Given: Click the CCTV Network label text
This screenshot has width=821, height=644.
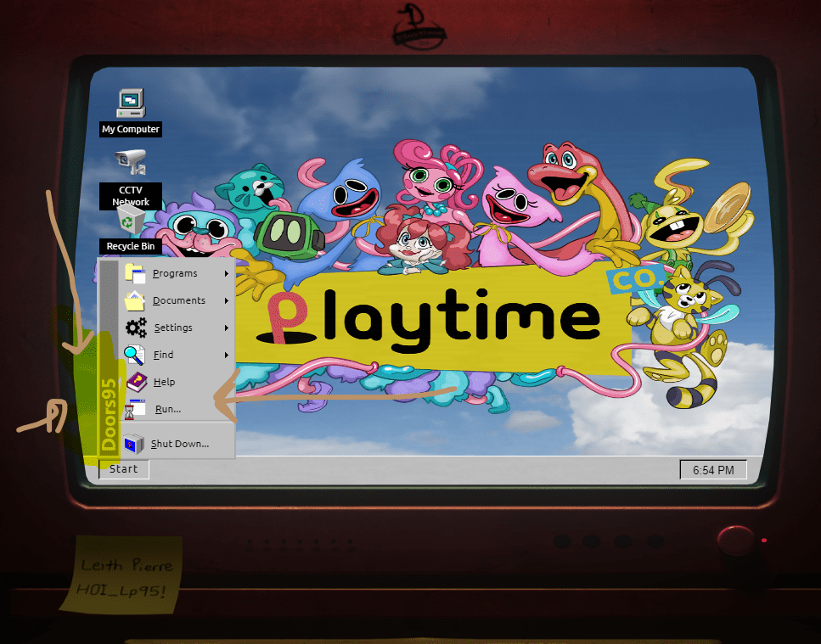Looking at the screenshot, I should click(131, 196).
